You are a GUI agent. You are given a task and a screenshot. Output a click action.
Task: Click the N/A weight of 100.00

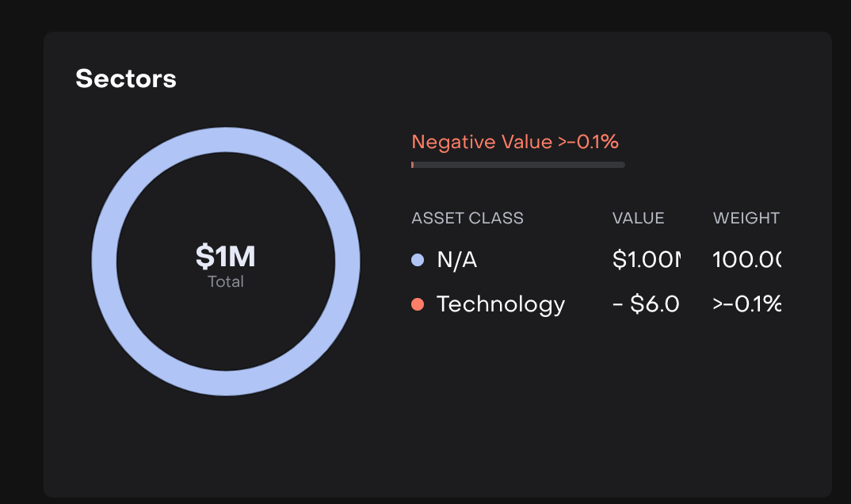(x=746, y=260)
